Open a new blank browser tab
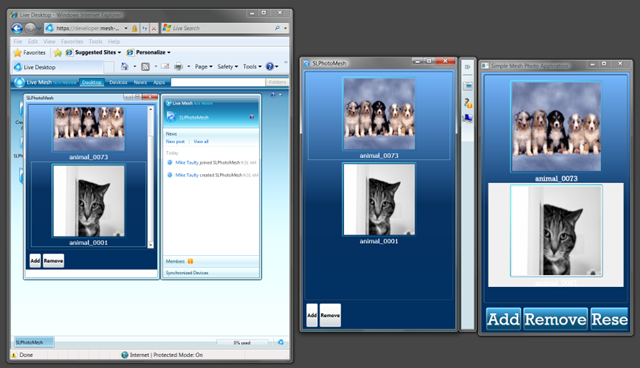The width and height of the screenshot is (640, 368). point(109,67)
